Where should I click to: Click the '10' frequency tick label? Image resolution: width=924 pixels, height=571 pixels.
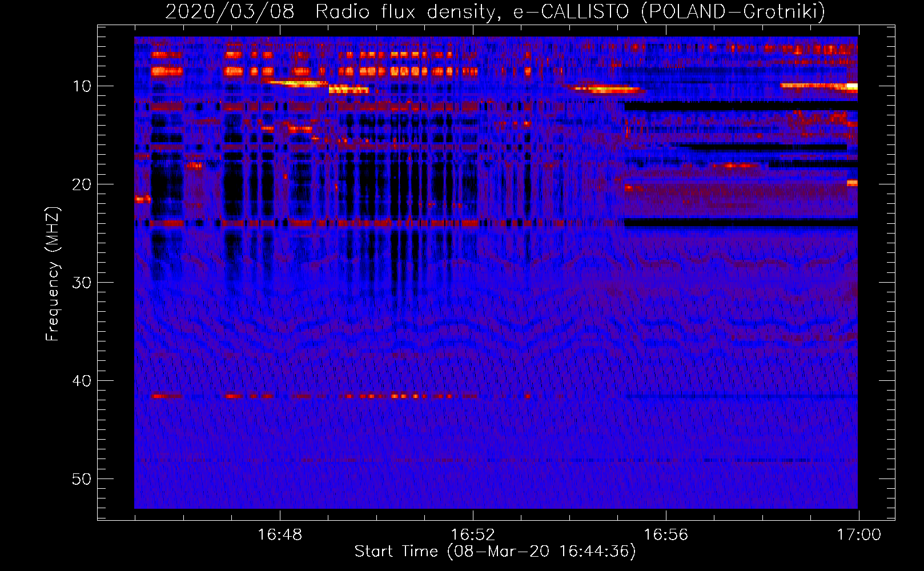point(82,86)
